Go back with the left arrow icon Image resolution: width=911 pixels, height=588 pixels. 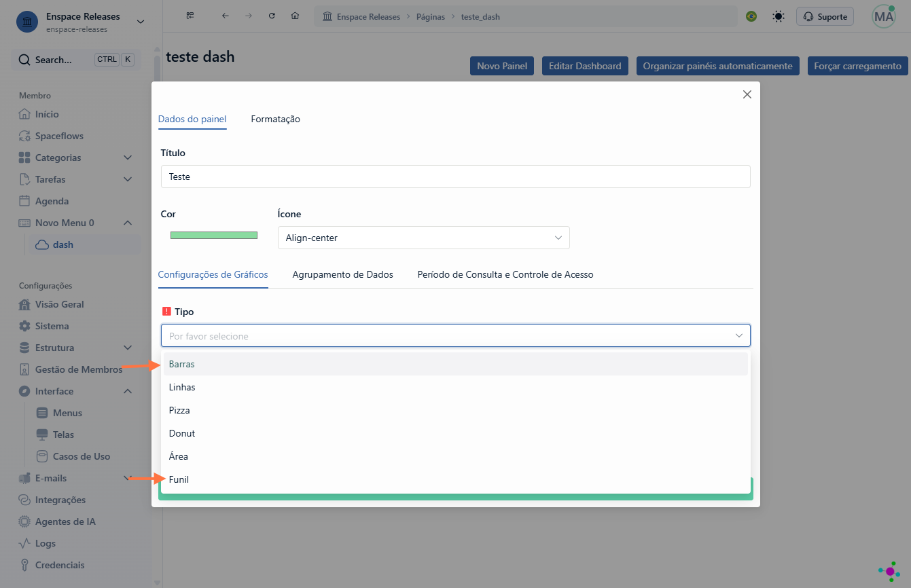(226, 16)
